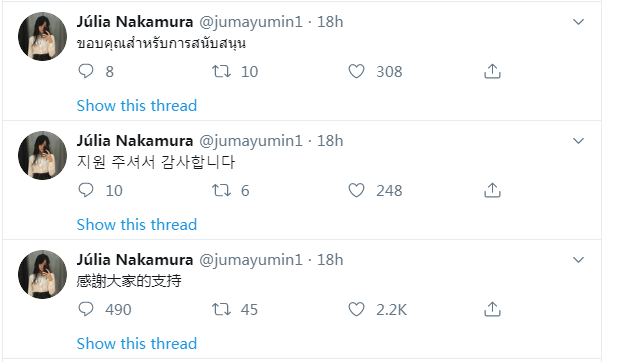Open chevron menu on Chinese tweet
618x362 pixels.
point(578,260)
